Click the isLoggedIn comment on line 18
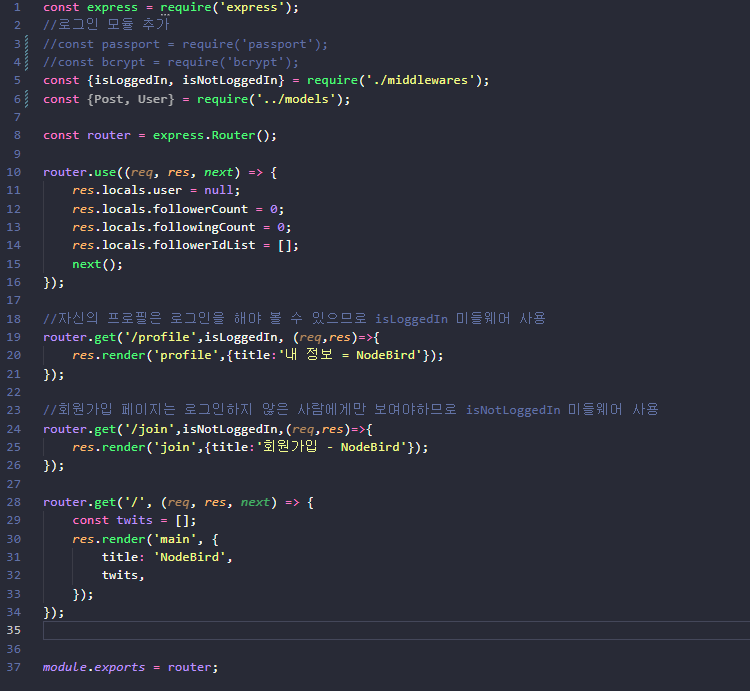This screenshot has height=691, width=750. [294, 318]
